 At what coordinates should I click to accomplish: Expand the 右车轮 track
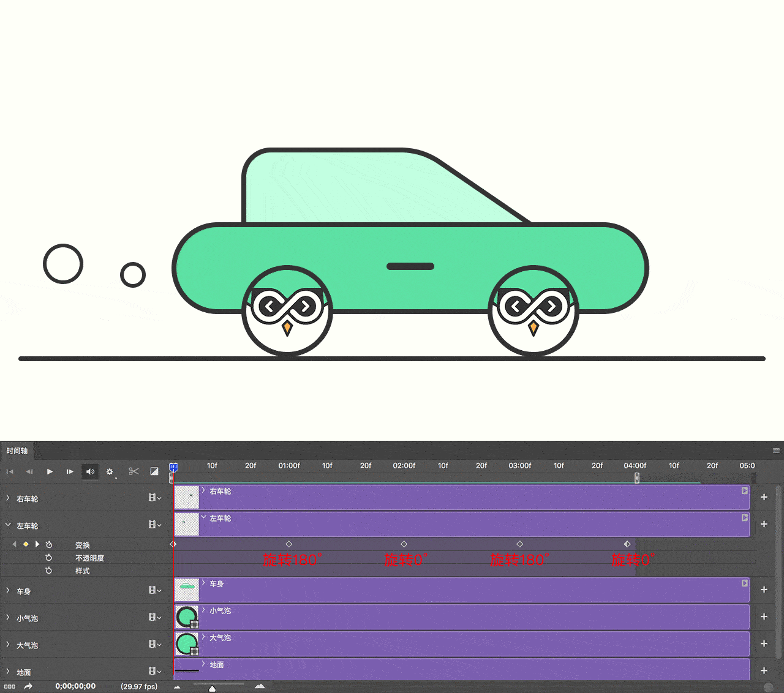8,498
